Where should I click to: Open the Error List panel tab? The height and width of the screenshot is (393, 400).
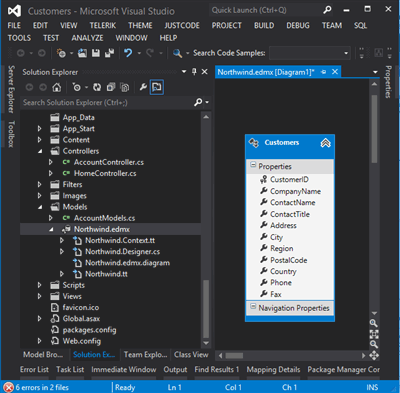(x=34, y=370)
